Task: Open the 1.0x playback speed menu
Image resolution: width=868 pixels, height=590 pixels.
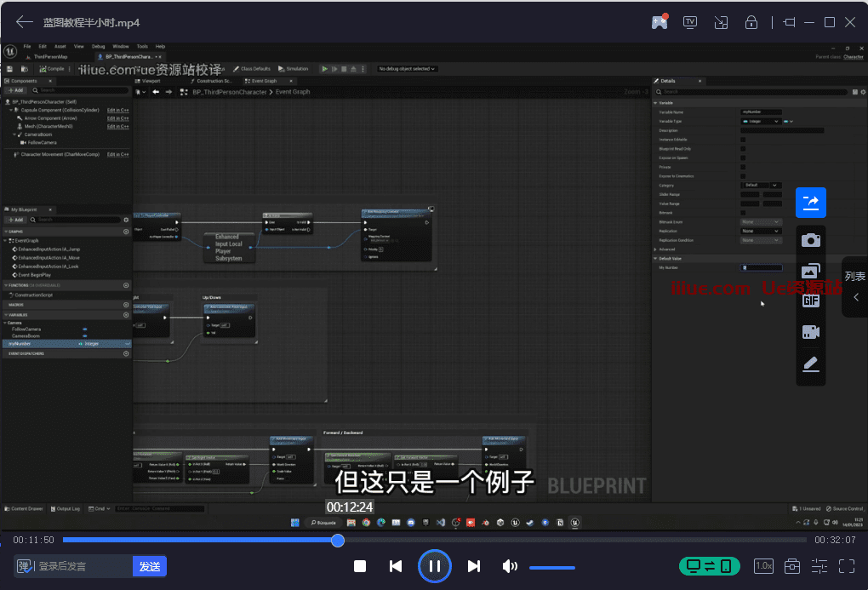Action: tap(763, 566)
